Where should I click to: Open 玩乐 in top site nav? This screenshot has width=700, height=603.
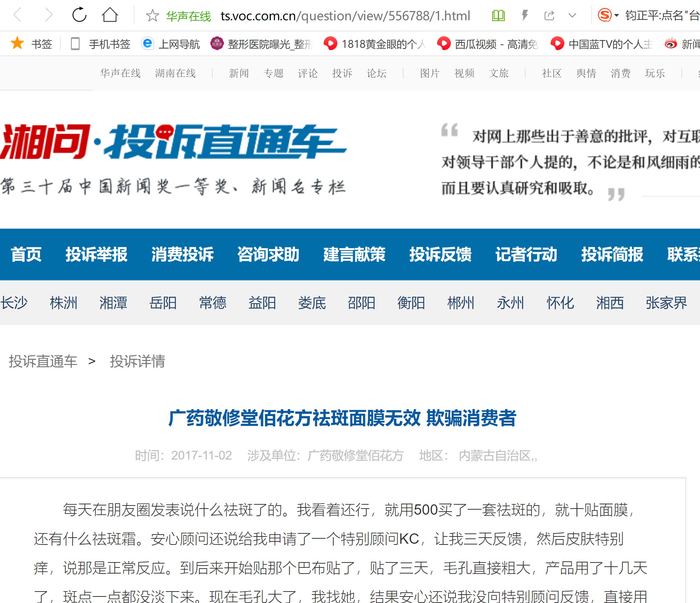[655, 73]
